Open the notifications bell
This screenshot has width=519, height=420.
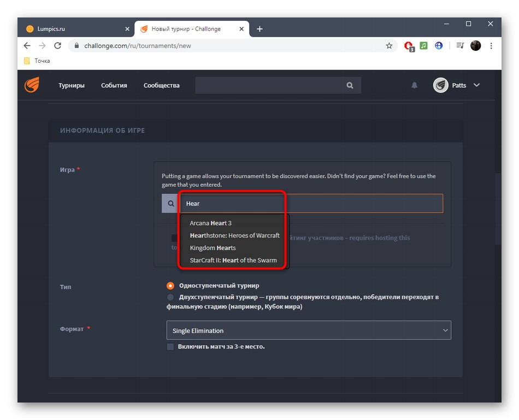point(414,85)
